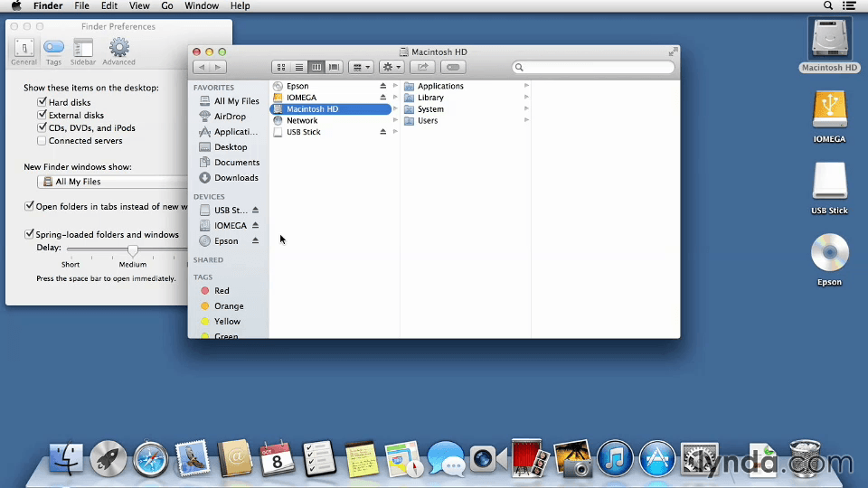Viewport: 868px width, 488px height.
Task: Open Safari from the Dock
Action: coord(150,458)
